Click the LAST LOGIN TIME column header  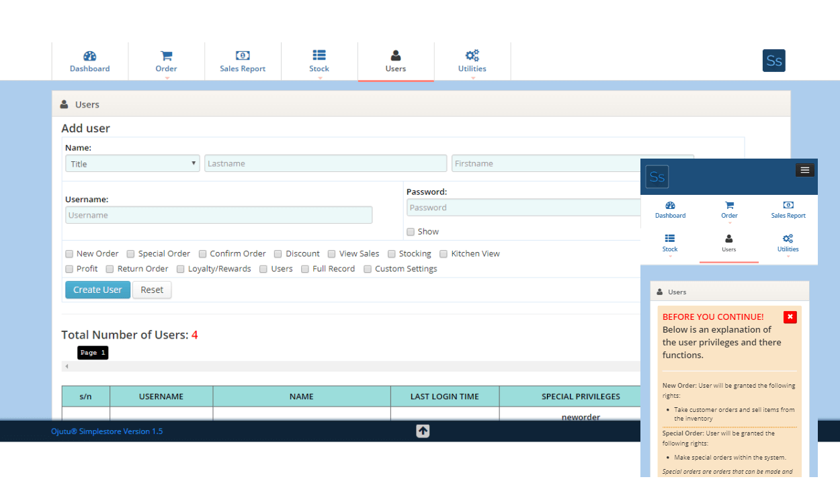[445, 396]
